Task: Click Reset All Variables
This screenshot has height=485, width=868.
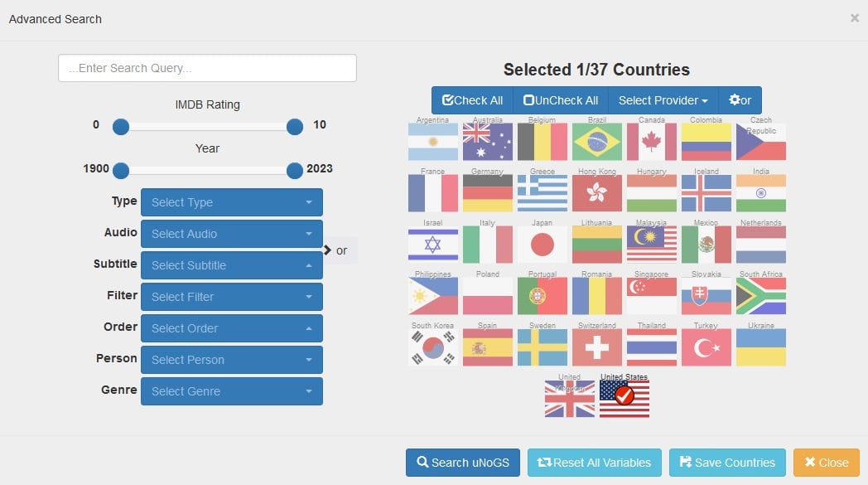Action: click(x=595, y=463)
